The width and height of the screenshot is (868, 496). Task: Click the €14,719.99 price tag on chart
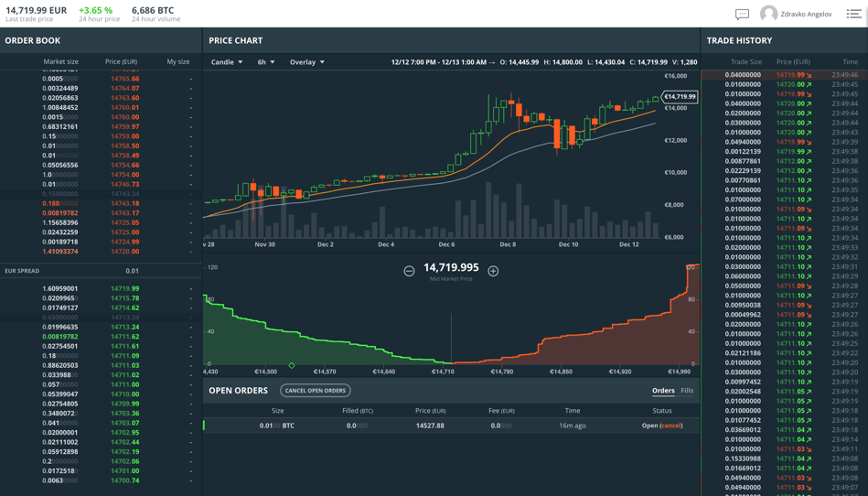tap(680, 97)
